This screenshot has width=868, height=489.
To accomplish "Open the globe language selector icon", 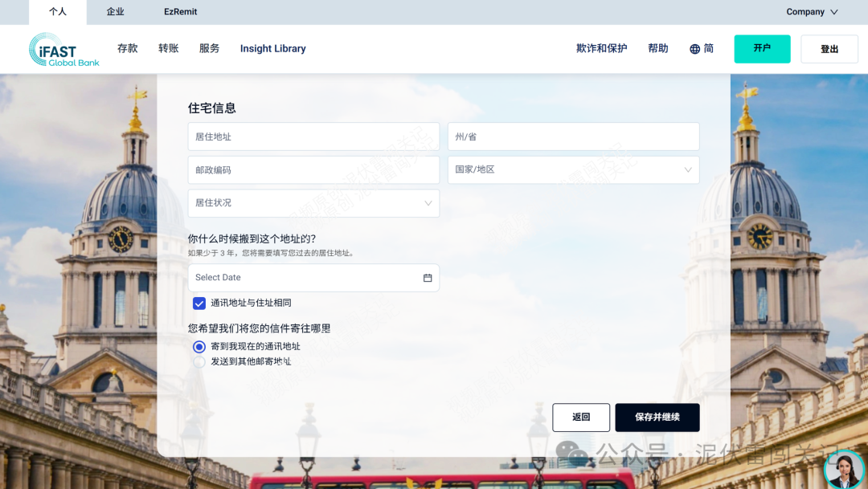I will [694, 48].
